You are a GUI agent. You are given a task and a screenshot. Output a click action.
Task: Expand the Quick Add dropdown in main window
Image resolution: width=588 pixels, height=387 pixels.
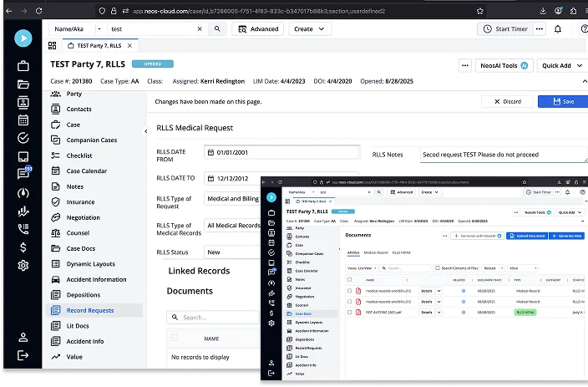point(562,65)
